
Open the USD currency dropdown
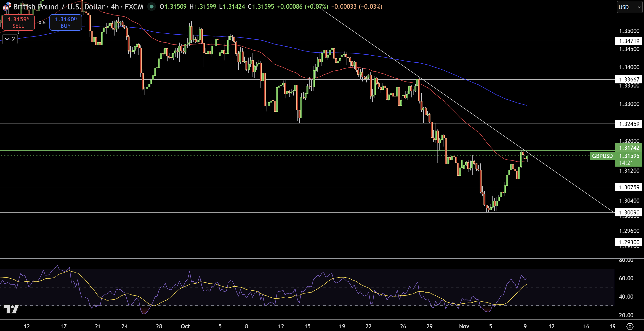[x=629, y=7]
